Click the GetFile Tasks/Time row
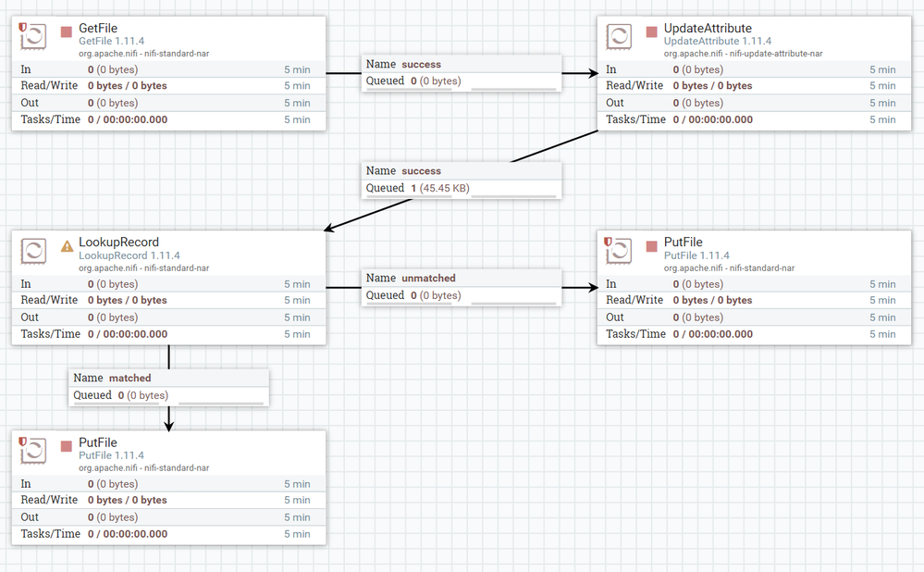 (168, 119)
